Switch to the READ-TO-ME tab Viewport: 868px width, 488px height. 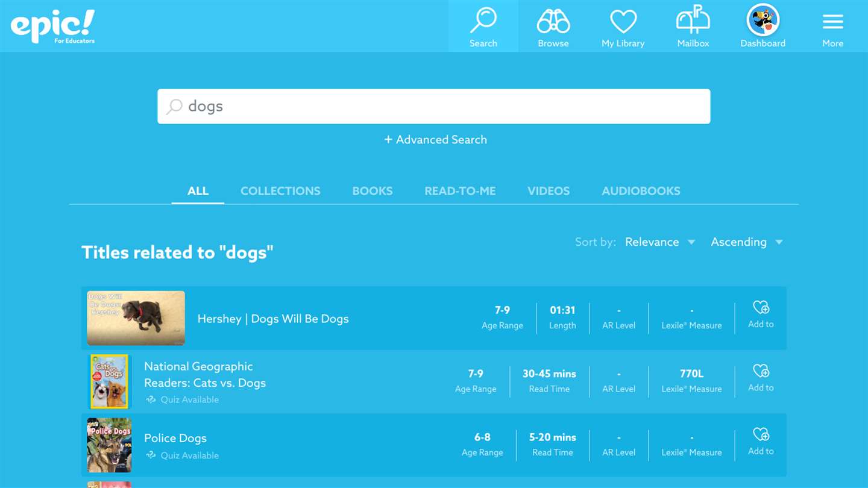click(x=460, y=191)
